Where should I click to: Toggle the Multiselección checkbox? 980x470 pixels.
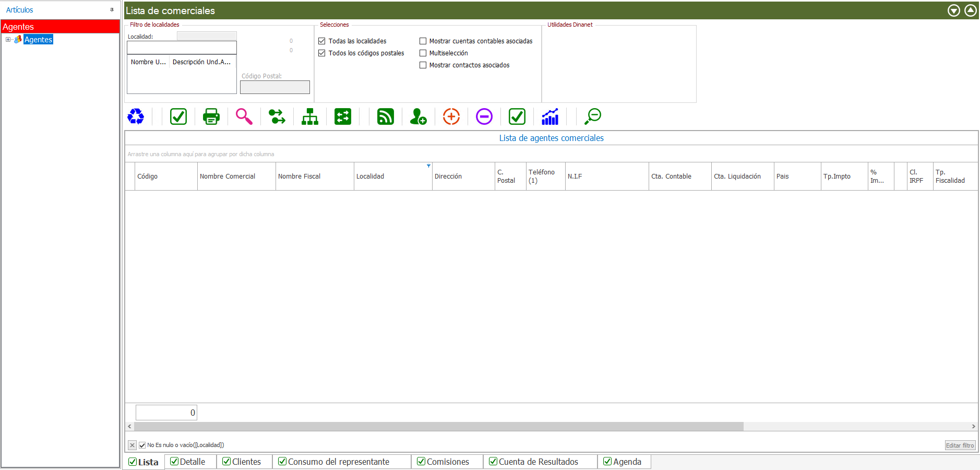coord(423,53)
